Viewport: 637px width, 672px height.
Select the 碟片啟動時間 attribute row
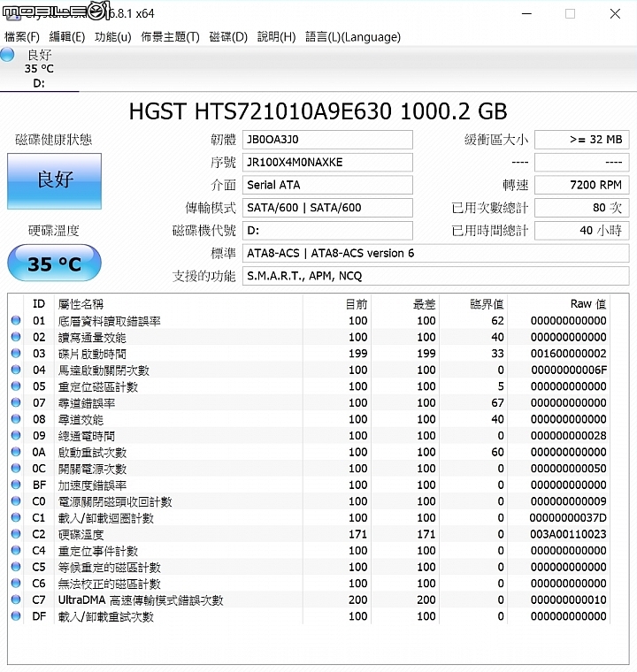click(x=309, y=354)
